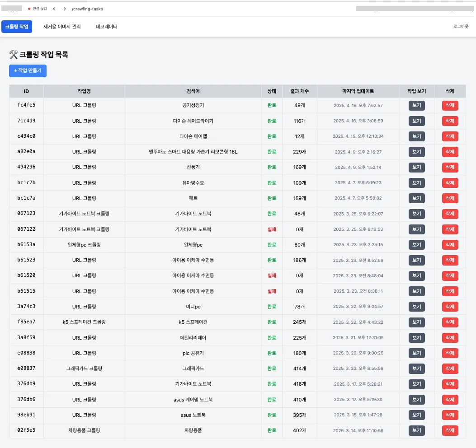Open 보기 for k5 스프레이건 task
The image size is (476, 448).
click(416, 322)
